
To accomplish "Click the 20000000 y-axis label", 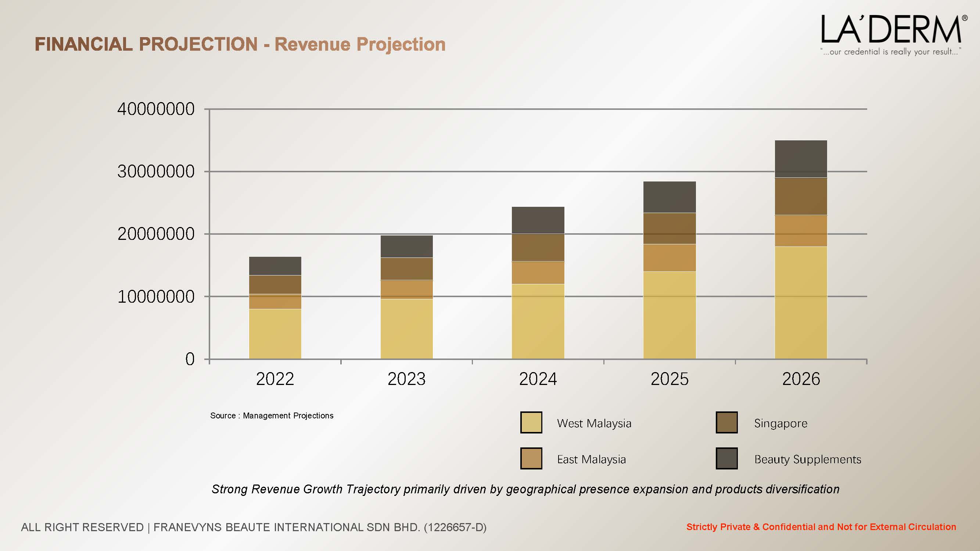I will pos(156,234).
